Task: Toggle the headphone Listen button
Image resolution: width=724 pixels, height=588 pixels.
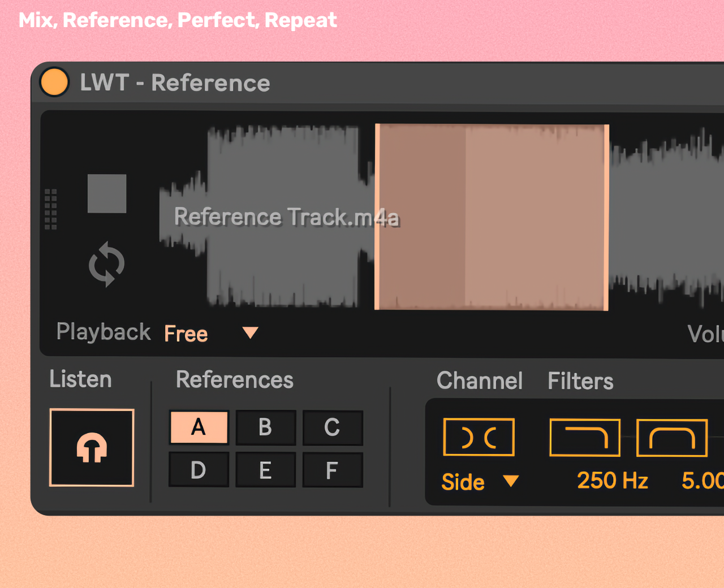Action: click(x=92, y=447)
